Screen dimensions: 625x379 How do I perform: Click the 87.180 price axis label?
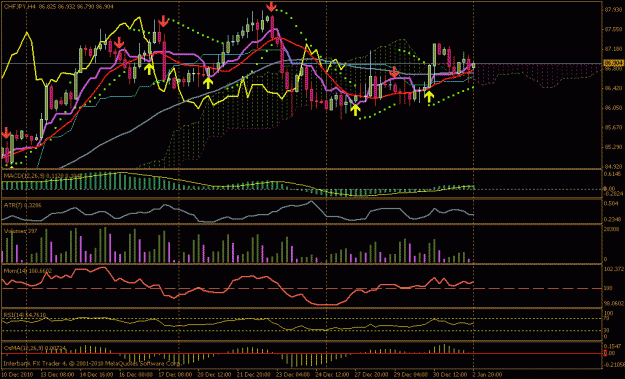pyautogui.click(x=613, y=49)
